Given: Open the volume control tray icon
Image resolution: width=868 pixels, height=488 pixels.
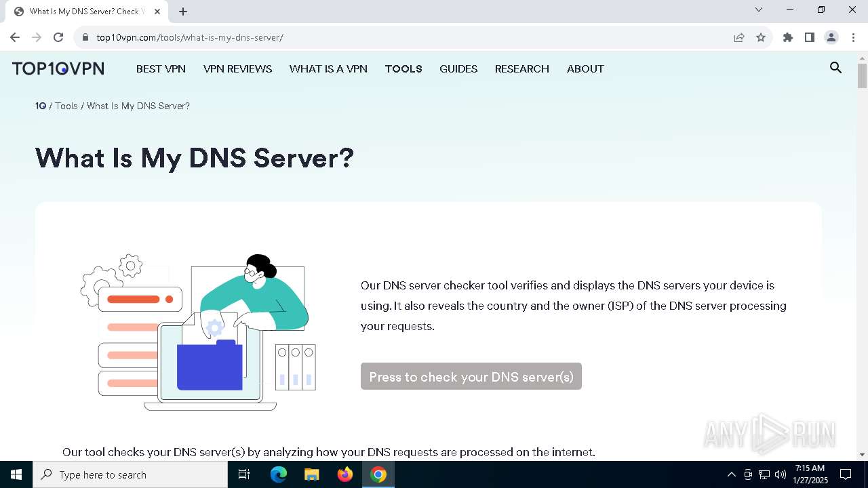Looking at the screenshot, I should tap(780, 474).
